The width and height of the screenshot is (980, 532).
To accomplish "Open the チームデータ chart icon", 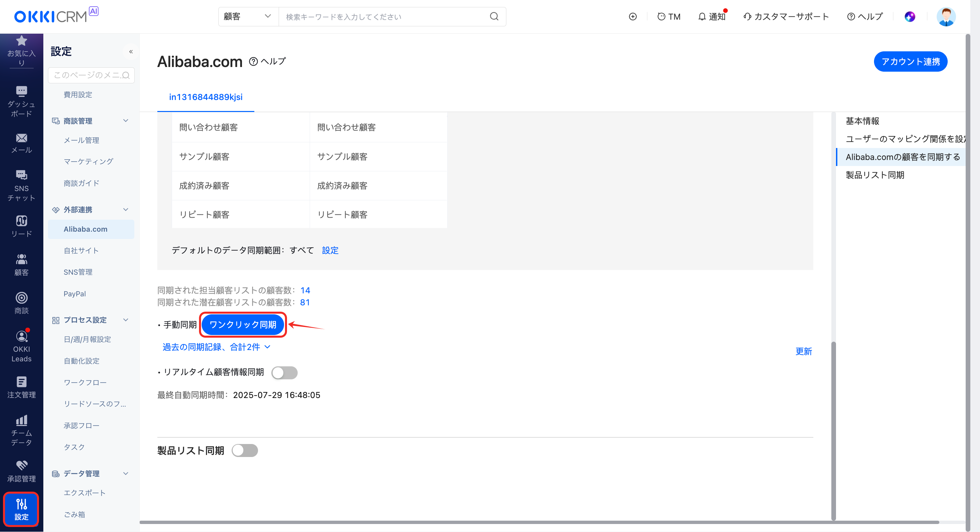I will [21, 420].
